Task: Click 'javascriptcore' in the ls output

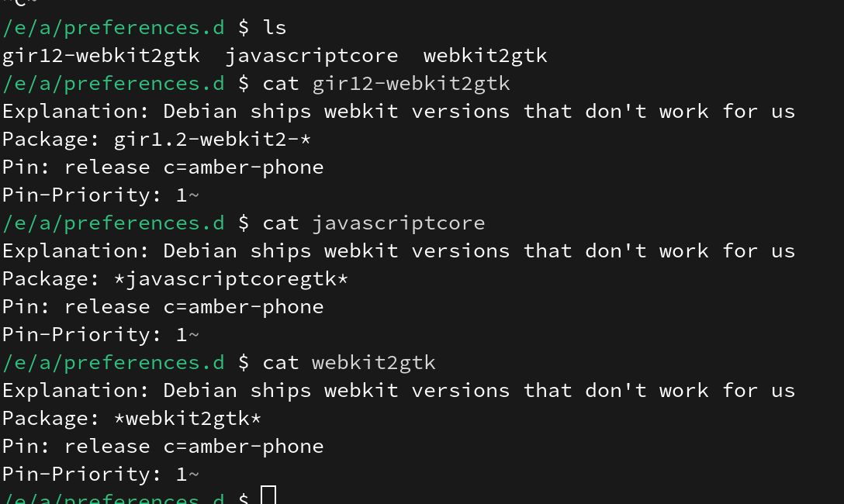Action: tap(312, 56)
